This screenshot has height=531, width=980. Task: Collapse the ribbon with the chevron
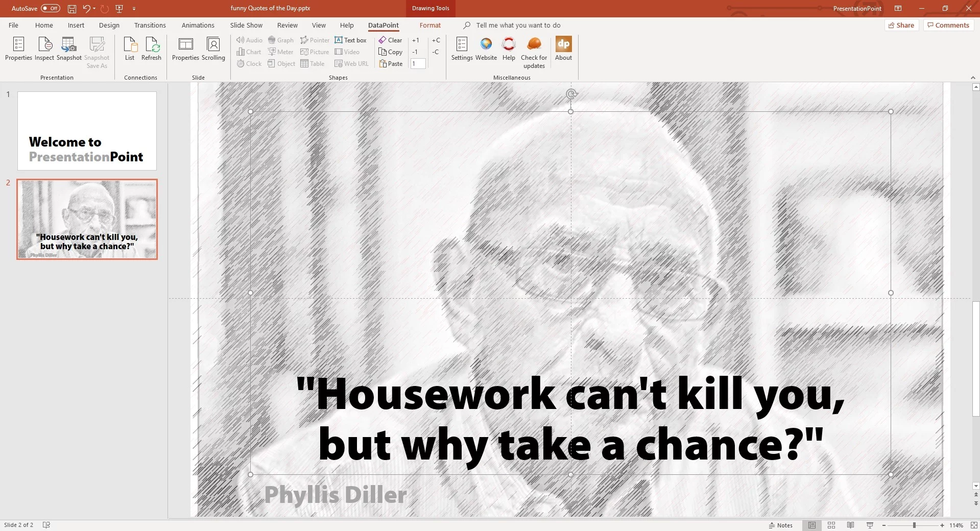point(972,78)
